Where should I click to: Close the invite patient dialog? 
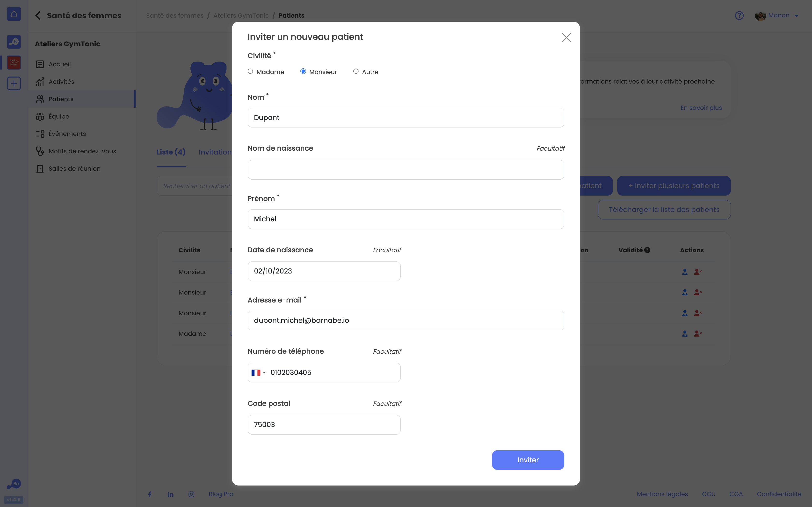click(566, 37)
